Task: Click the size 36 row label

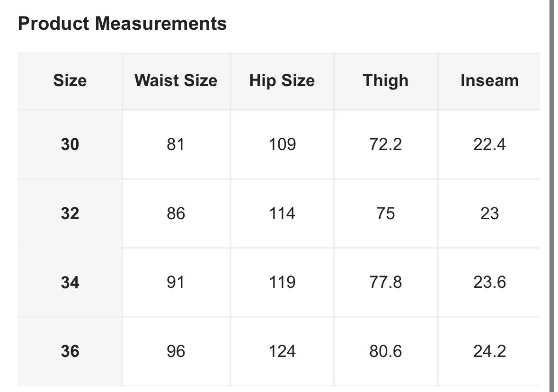Action: pyautogui.click(x=70, y=351)
